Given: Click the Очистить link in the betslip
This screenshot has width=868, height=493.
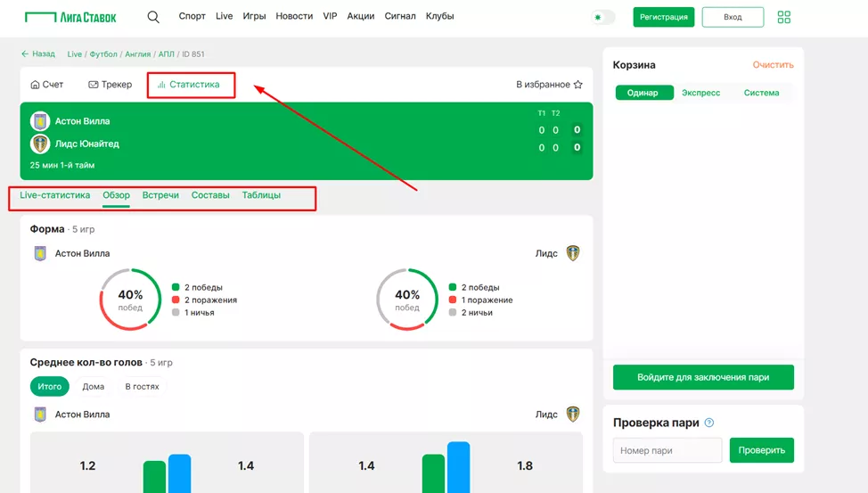Looking at the screenshot, I should [773, 65].
